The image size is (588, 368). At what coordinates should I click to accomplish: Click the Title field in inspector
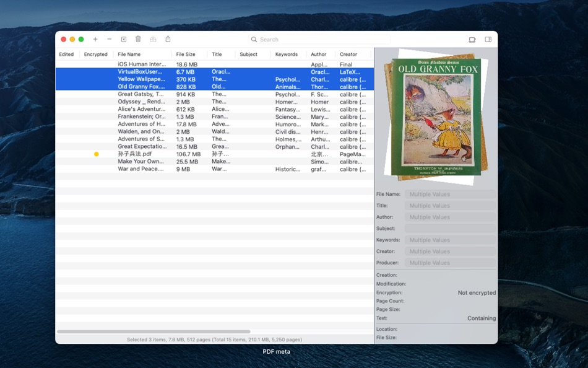click(x=450, y=206)
